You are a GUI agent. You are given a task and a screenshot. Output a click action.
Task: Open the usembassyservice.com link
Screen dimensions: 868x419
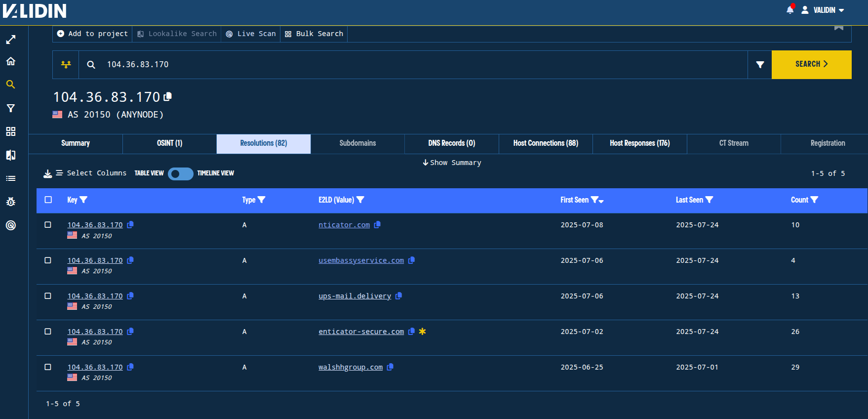(x=361, y=260)
